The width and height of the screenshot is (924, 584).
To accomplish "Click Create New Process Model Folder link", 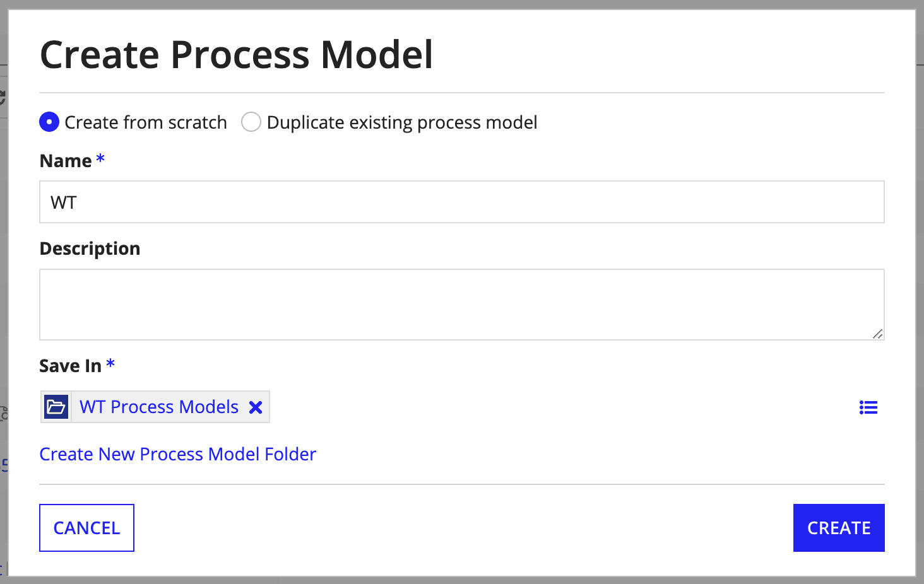I will pos(177,454).
